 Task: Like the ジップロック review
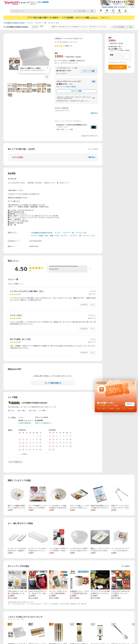84,305
